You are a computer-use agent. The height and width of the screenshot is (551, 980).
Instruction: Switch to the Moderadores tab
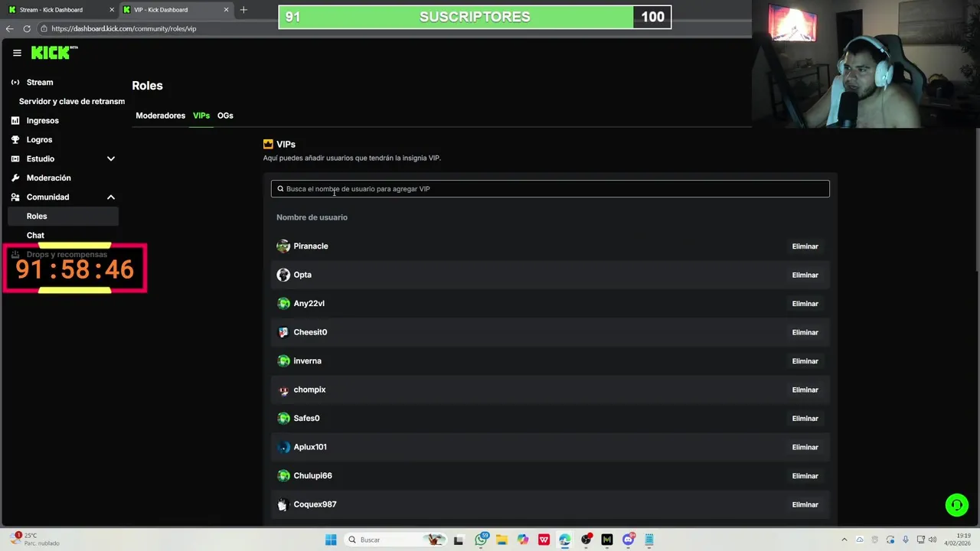pos(161,116)
